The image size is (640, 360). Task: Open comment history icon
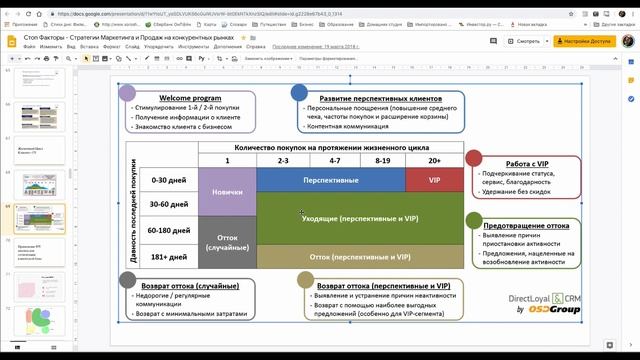[x=493, y=41]
